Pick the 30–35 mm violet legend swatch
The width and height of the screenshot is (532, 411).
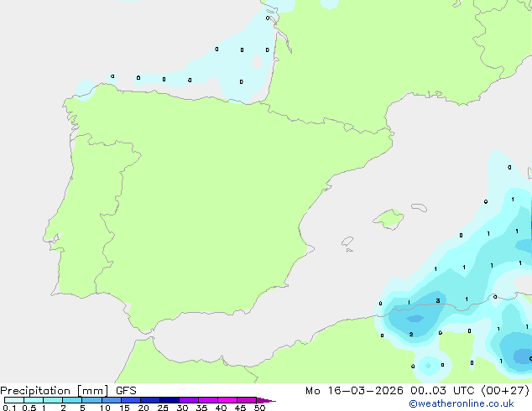189,400
